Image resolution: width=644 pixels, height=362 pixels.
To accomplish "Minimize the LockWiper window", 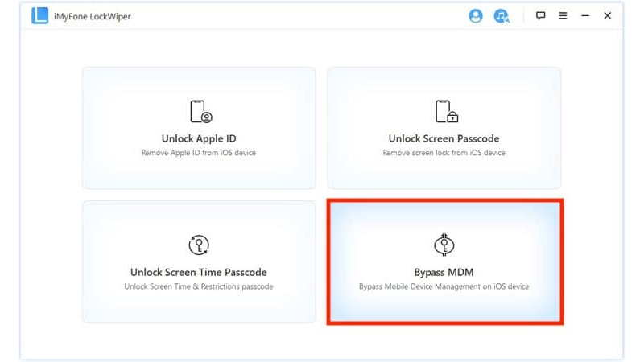I will click(x=585, y=15).
